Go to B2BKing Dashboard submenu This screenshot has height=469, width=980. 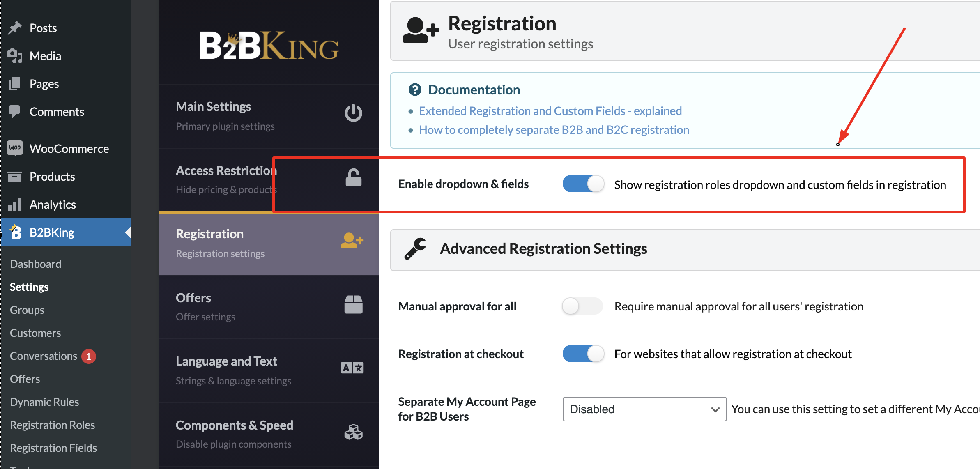(36, 264)
